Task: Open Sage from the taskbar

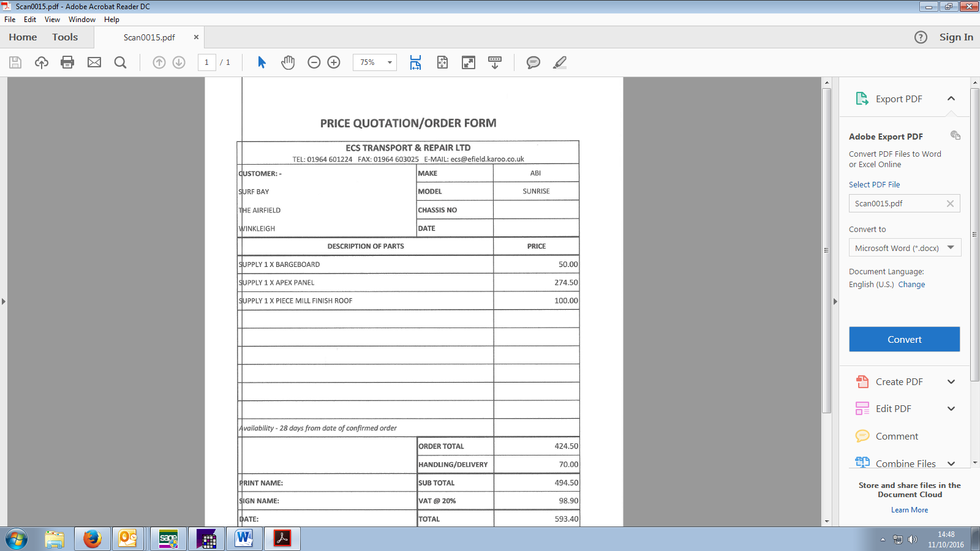Action: (x=168, y=539)
